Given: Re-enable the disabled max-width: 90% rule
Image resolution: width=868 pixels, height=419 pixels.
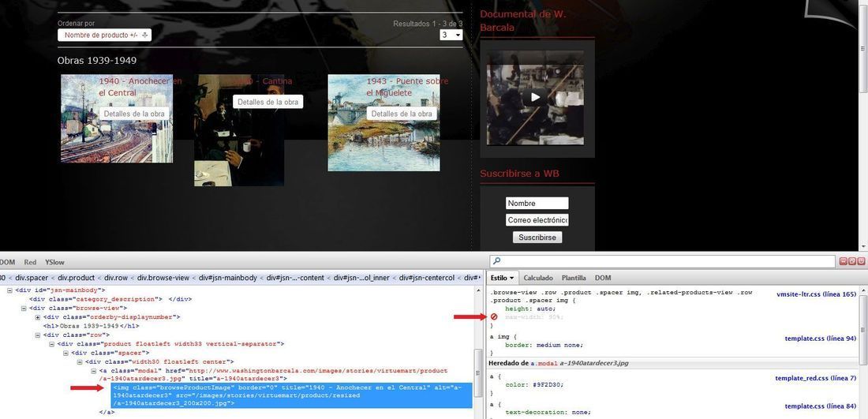Looking at the screenshot, I should coord(494,317).
